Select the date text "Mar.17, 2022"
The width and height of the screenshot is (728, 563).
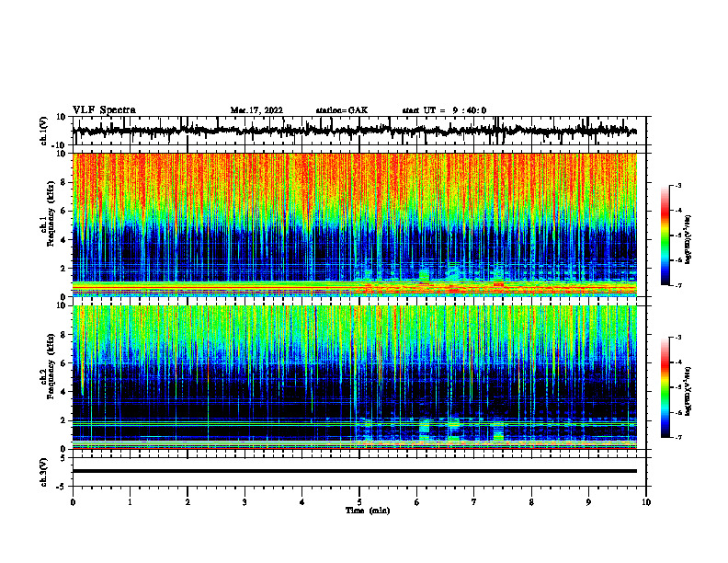256,110
